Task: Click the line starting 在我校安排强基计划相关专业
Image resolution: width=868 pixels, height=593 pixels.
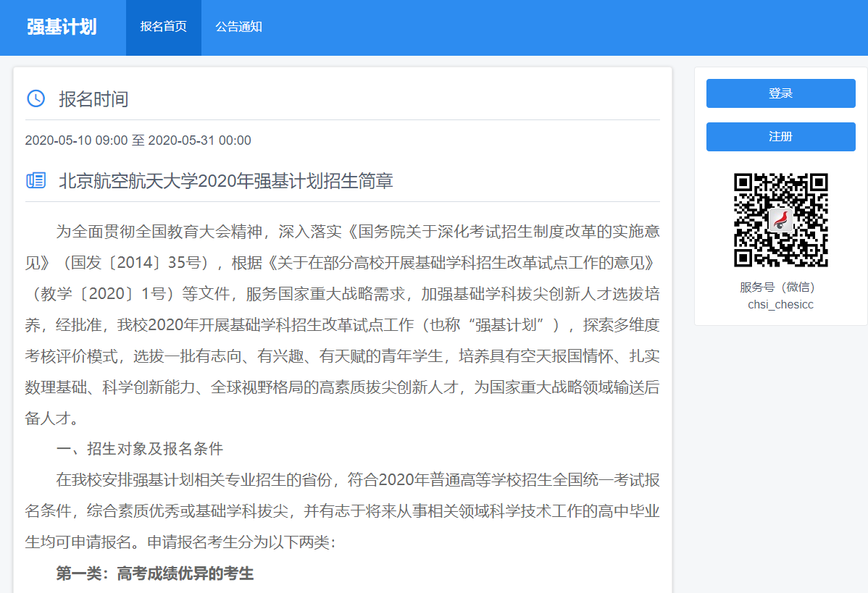Action: click(x=358, y=479)
